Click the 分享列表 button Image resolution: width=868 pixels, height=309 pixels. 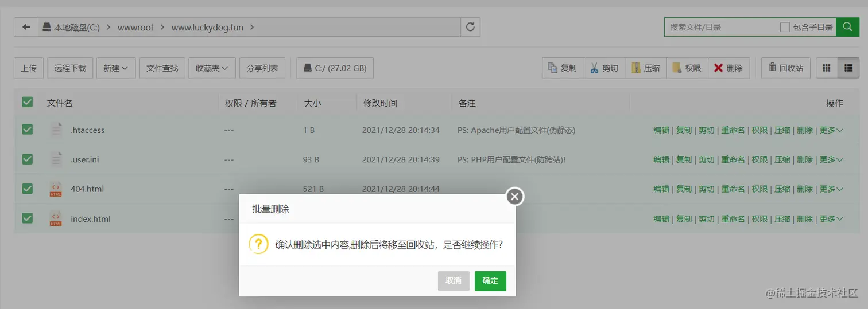click(x=262, y=68)
